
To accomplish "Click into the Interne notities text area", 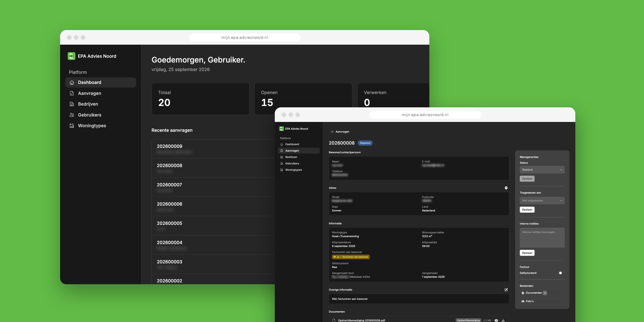I will coord(542,238).
